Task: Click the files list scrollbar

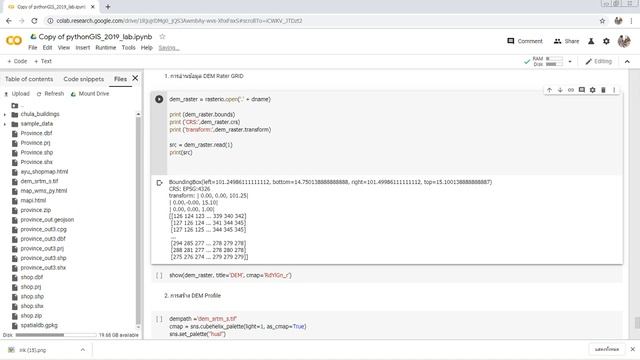Action: 138,220
